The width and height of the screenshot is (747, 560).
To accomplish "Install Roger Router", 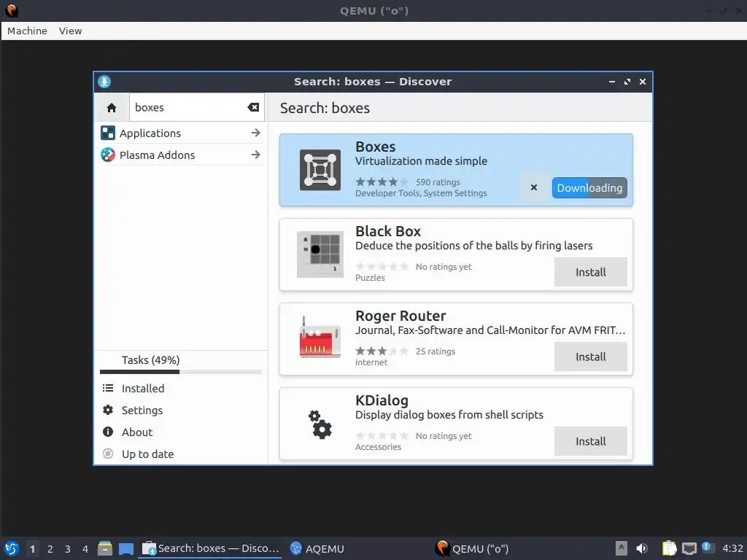I will 591,357.
